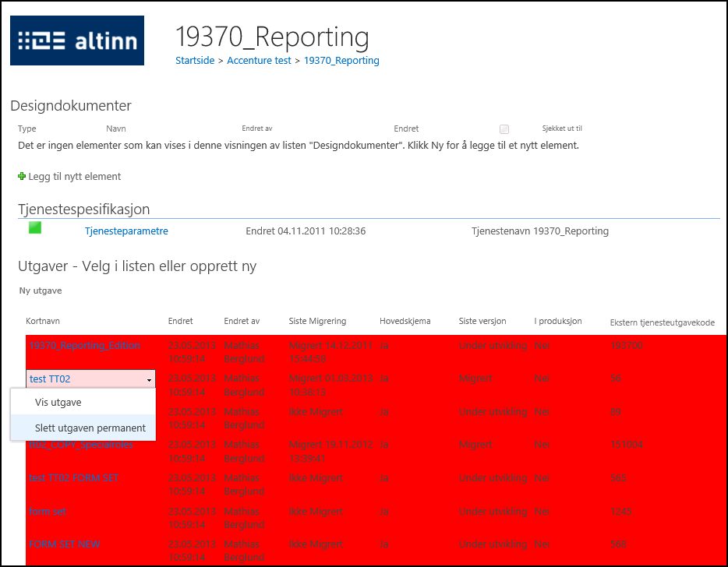The image size is (728, 567).
Task: Click the Altinn logo
Action: [x=77, y=40]
